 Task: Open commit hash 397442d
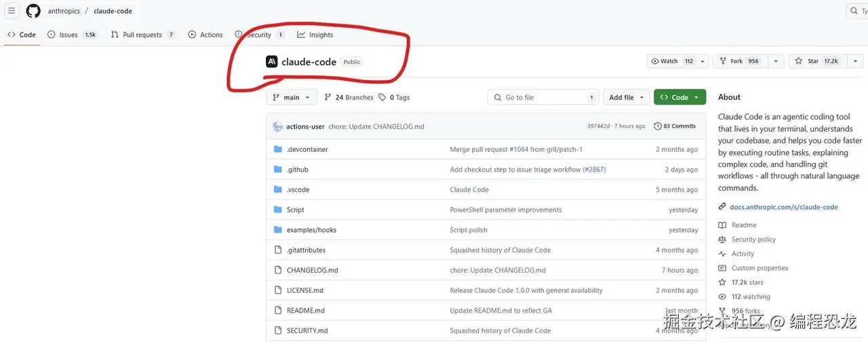(x=598, y=126)
